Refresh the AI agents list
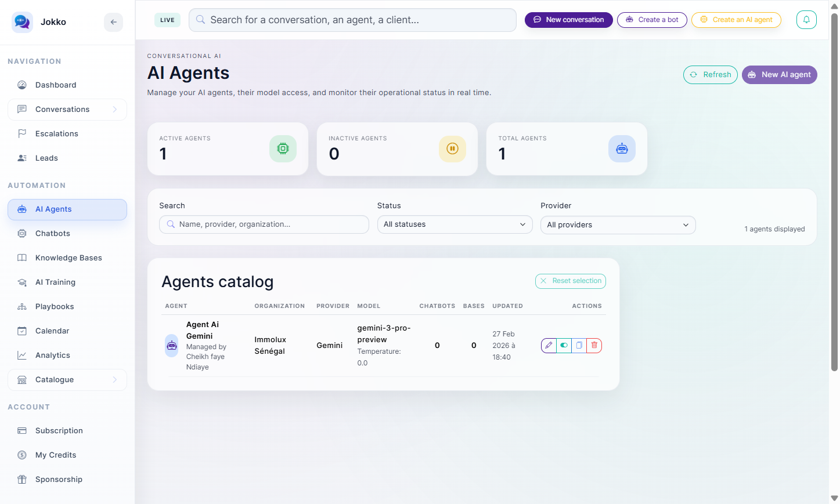 [x=711, y=75]
